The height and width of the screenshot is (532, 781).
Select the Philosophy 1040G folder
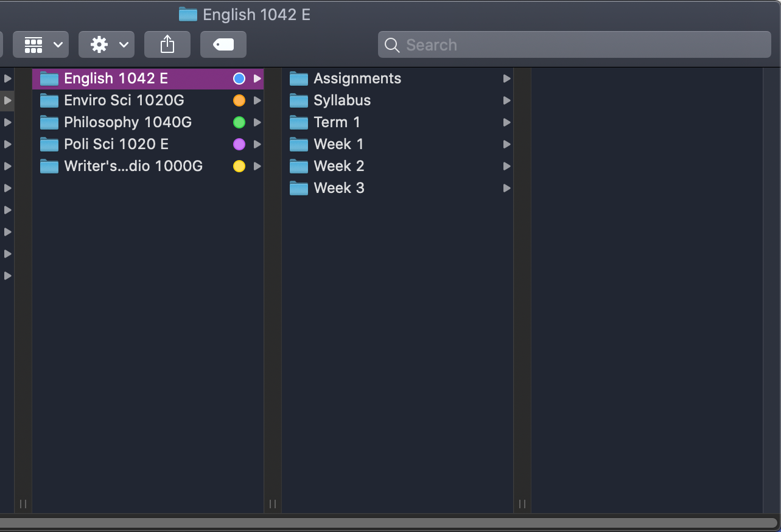[x=148, y=122]
